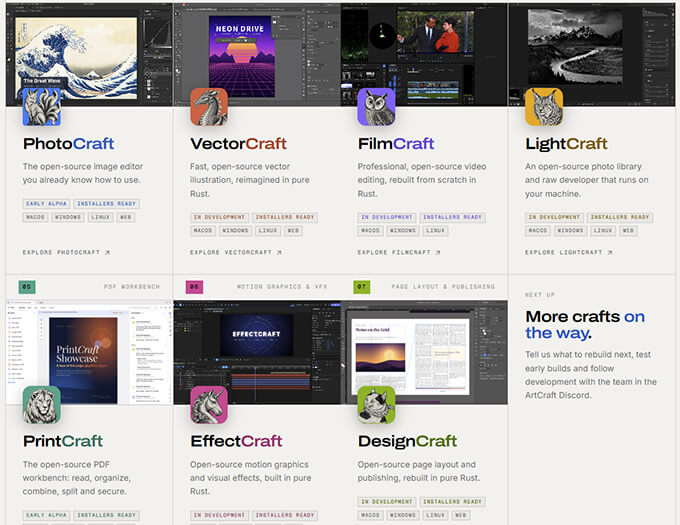This screenshot has width=680, height=525.
Task: Click PhotoCraft's Installers Ready tag
Action: (x=107, y=204)
